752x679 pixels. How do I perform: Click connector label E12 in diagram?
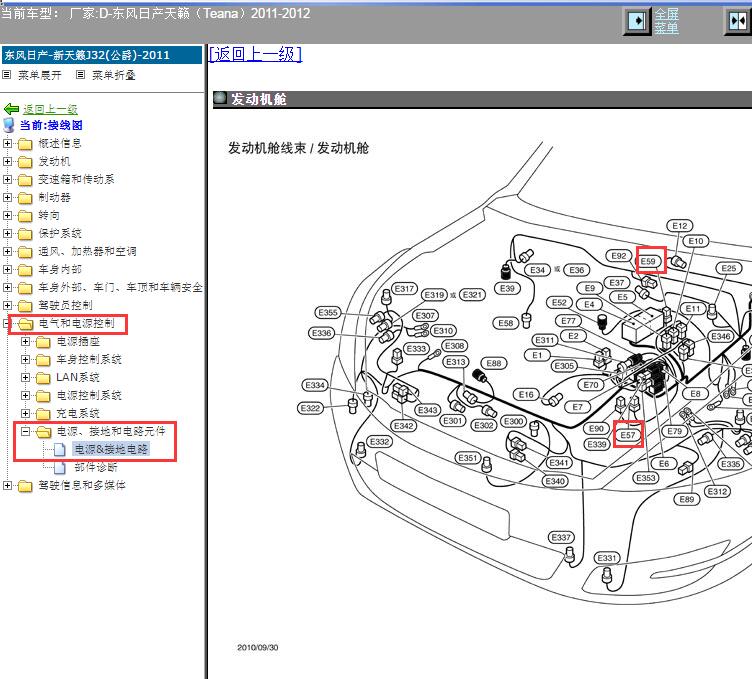680,226
